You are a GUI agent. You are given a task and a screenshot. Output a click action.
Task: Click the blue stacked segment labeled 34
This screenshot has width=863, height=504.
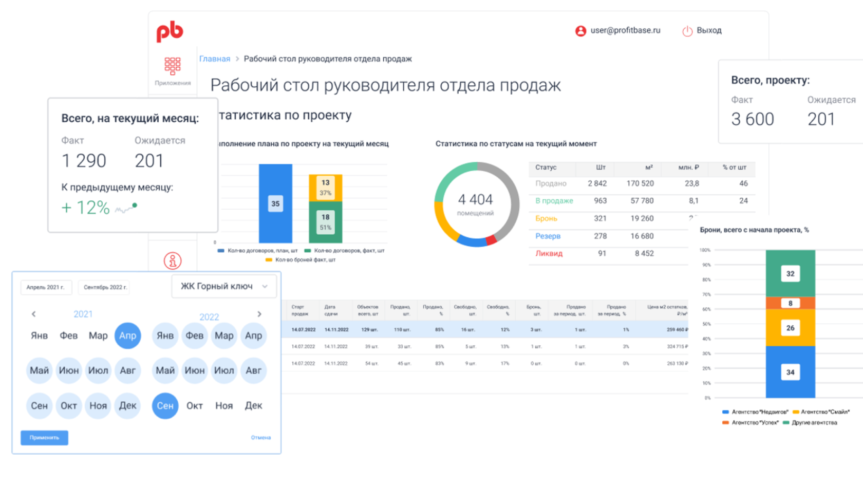tap(790, 372)
